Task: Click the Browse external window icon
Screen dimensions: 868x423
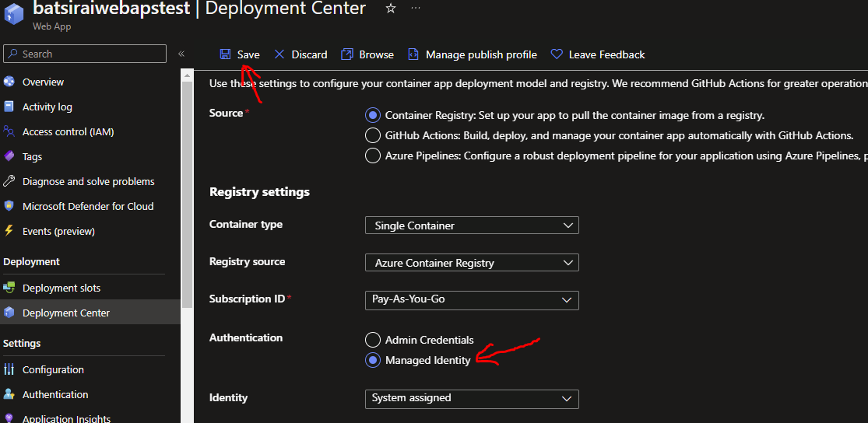Action: click(x=347, y=54)
